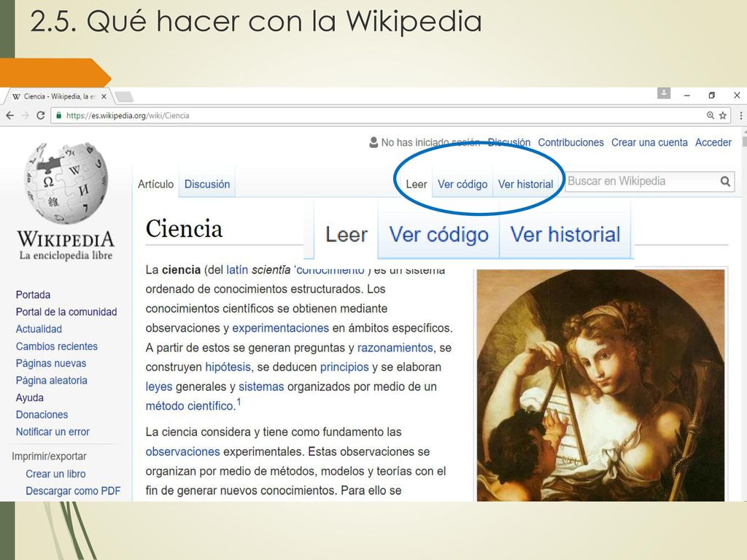Screen dimensions: 747x560
Task: Follow the método científico link
Action: [x=189, y=406]
